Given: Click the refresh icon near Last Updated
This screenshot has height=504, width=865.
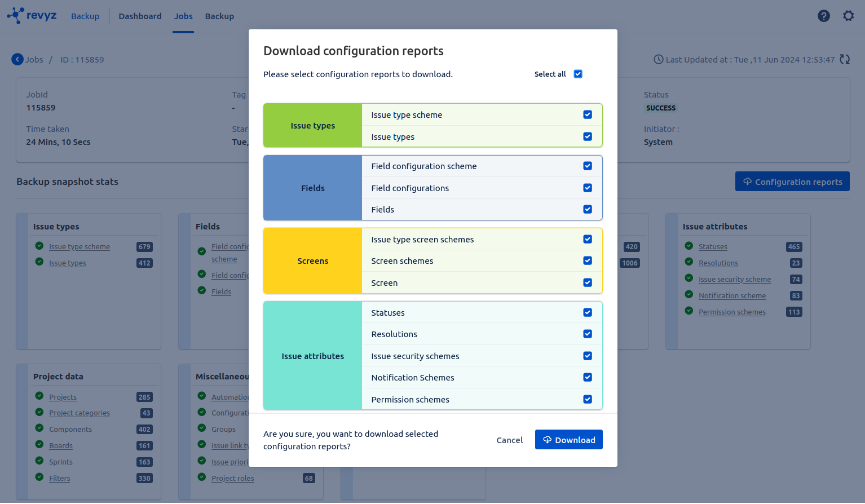Looking at the screenshot, I should coord(844,59).
